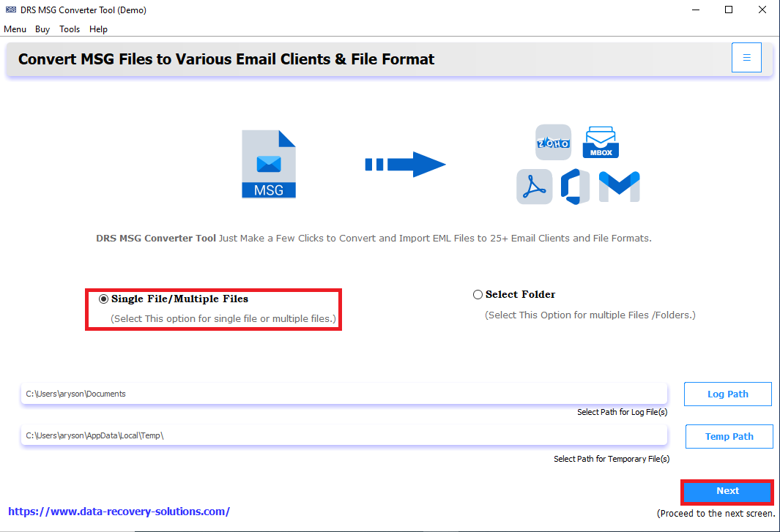The image size is (780, 532).
Task: Open the Menu item in menu bar
Action: click(x=15, y=29)
